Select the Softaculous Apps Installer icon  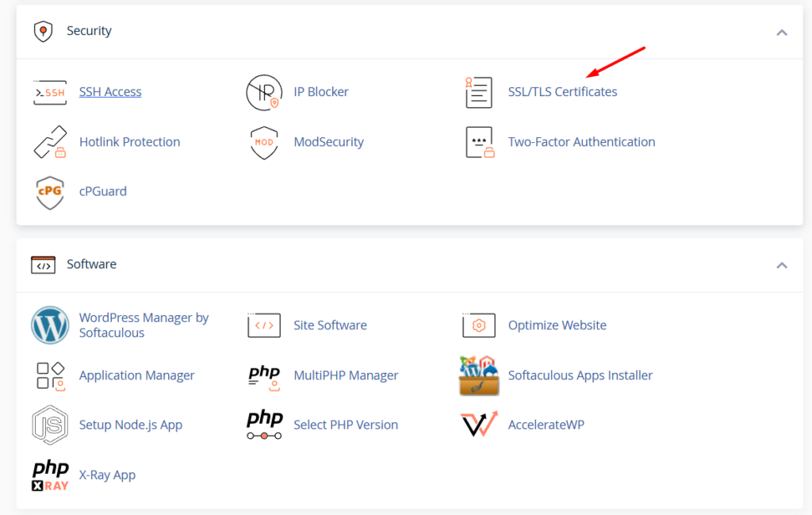click(x=478, y=375)
